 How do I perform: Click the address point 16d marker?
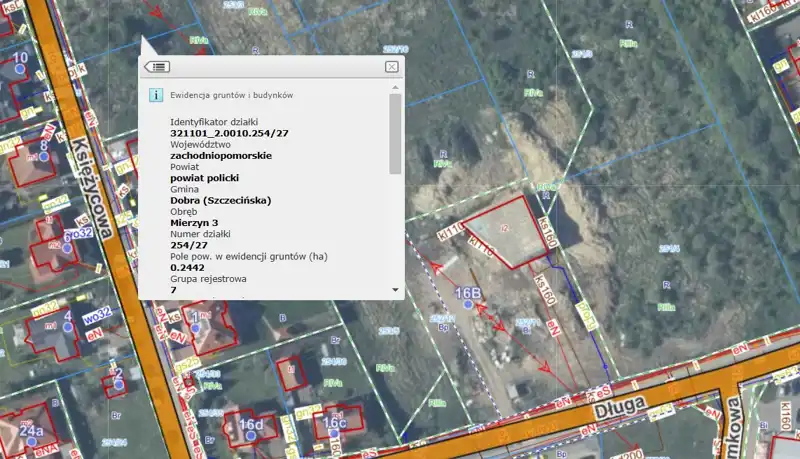251,436
